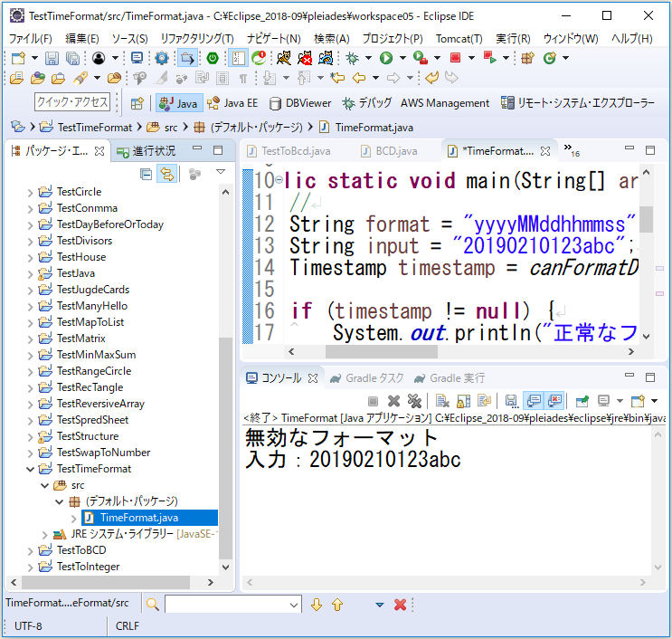Switch to the DBViewer perspective
The image size is (672, 639).
pyautogui.click(x=300, y=103)
